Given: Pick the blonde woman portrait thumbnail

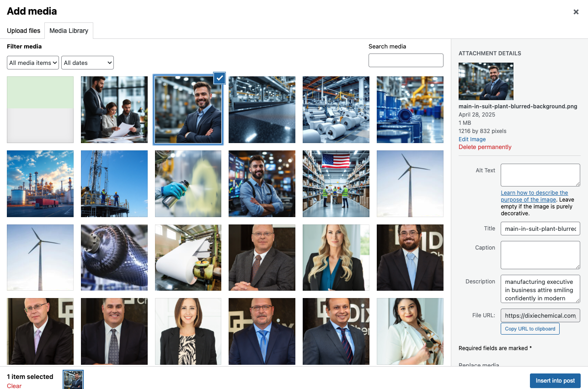Looking at the screenshot, I should [336, 258].
